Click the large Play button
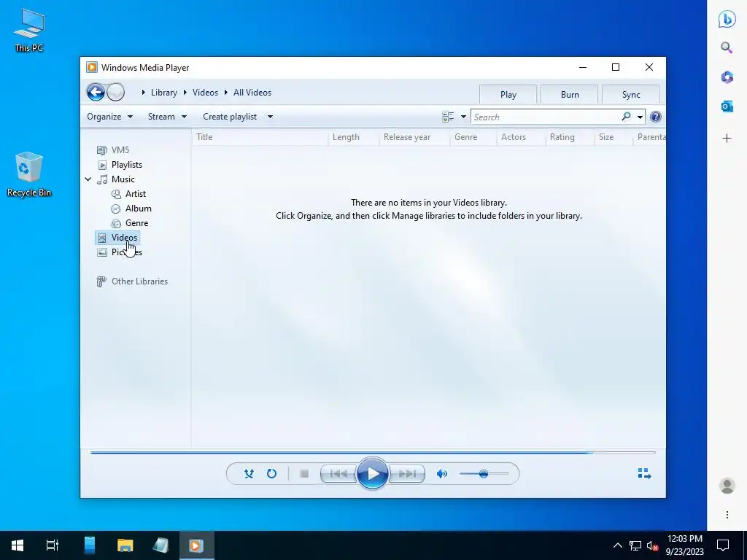Screen dimensions: 747x560 coord(373,474)
